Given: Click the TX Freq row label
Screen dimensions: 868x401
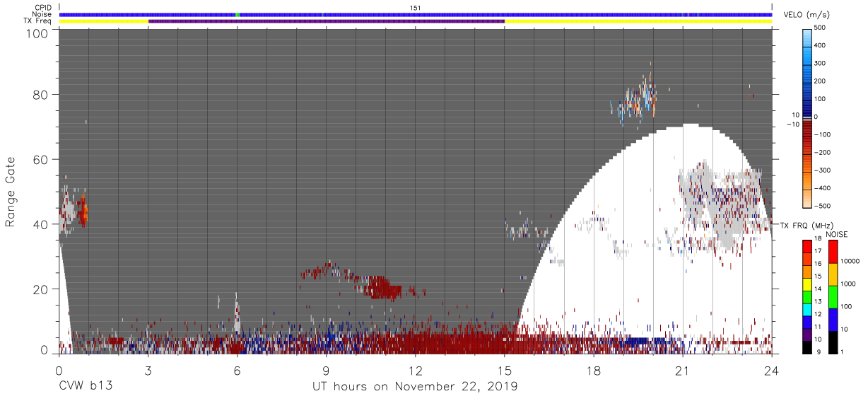Looking at the screenshot, I should click(x=37, y=21).
